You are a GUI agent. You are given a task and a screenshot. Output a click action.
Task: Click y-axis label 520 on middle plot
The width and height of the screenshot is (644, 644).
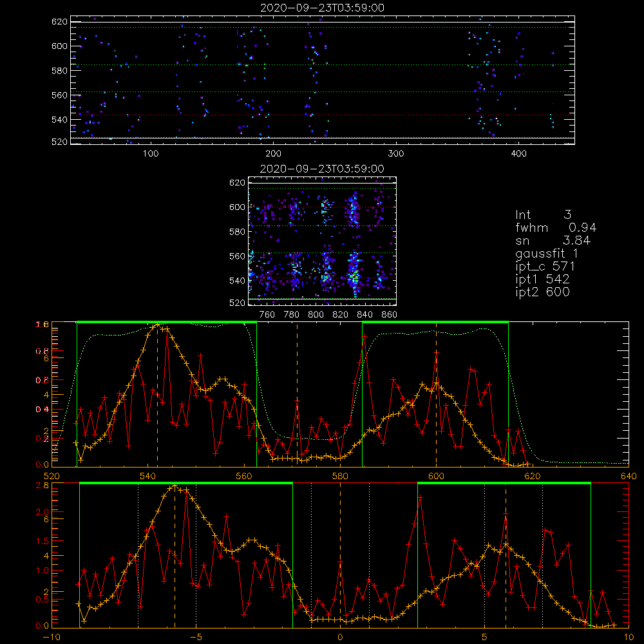pyautogui.click(x=237, y=303)
